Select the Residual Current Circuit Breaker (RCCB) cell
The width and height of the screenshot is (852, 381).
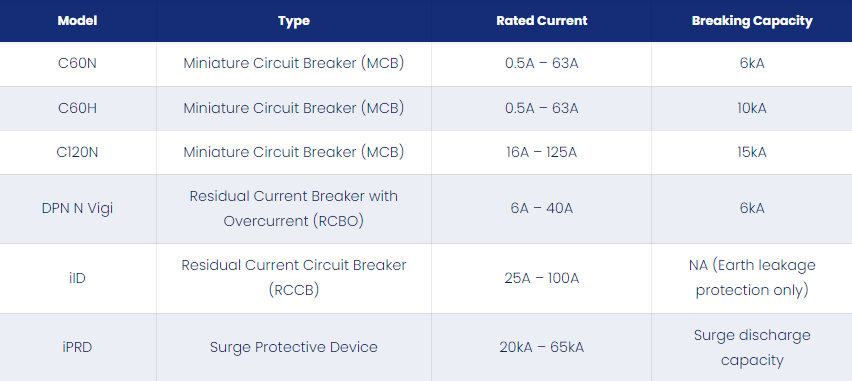click(x=294, y=279)
